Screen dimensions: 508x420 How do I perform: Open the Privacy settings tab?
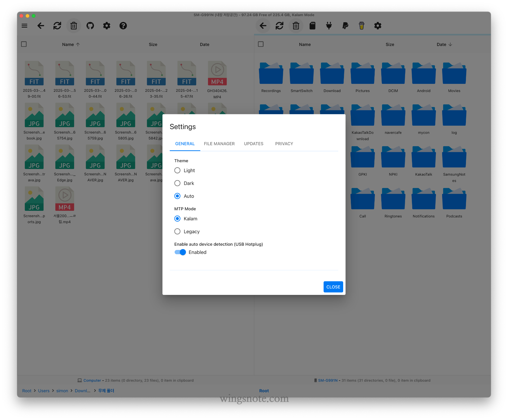click(284, 144)
